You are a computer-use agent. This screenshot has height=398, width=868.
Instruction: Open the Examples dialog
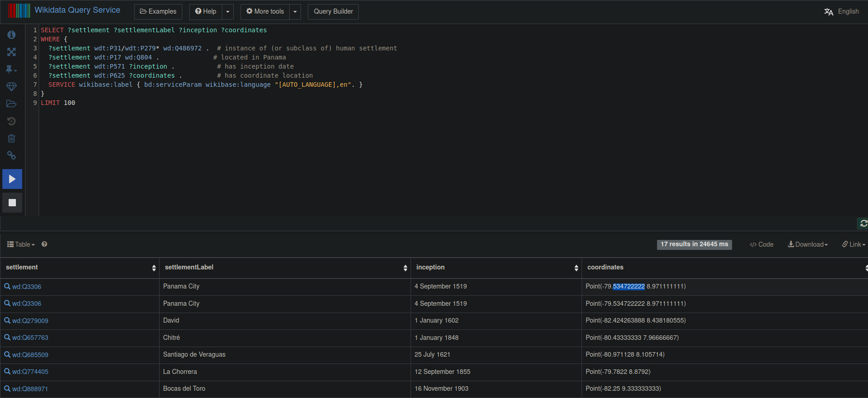(x=158, y=12)
